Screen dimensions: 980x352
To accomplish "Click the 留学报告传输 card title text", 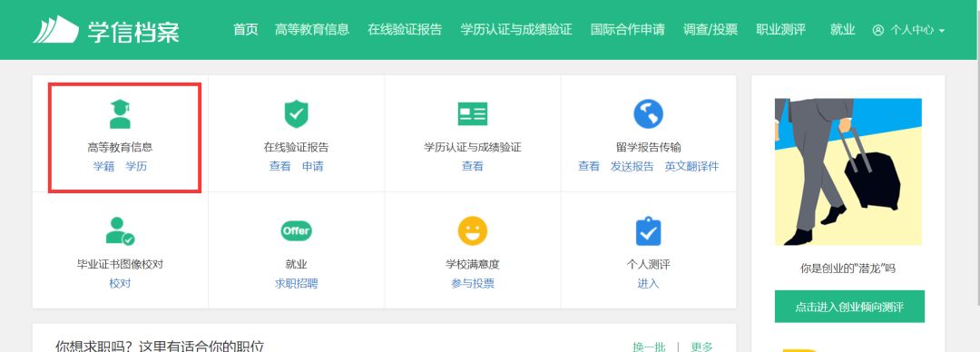I will click(648, 148).
